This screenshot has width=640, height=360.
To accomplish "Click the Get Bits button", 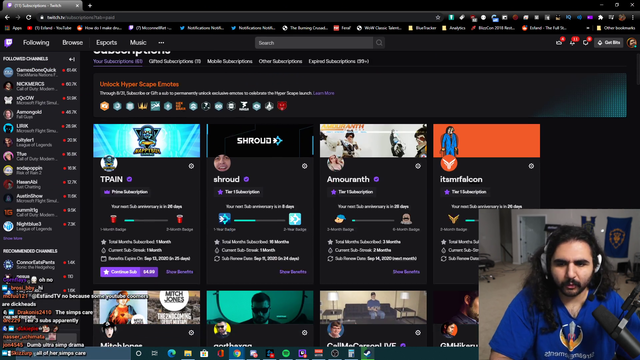I will click(x=609, y=42).
